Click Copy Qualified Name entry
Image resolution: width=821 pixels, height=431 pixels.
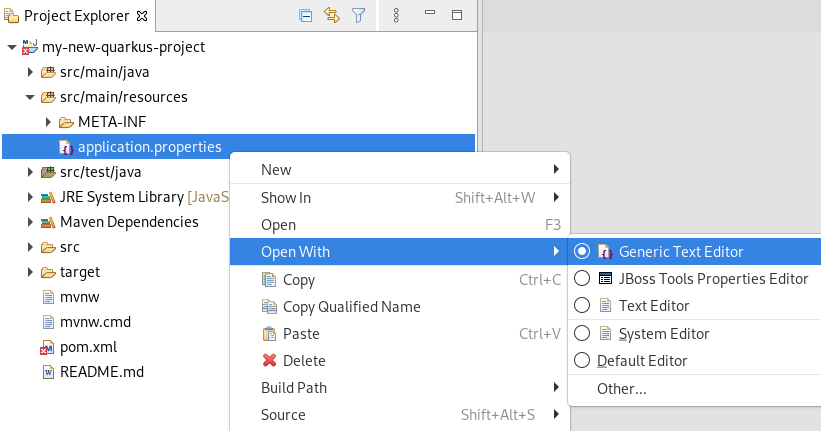[x=351, y=307]
